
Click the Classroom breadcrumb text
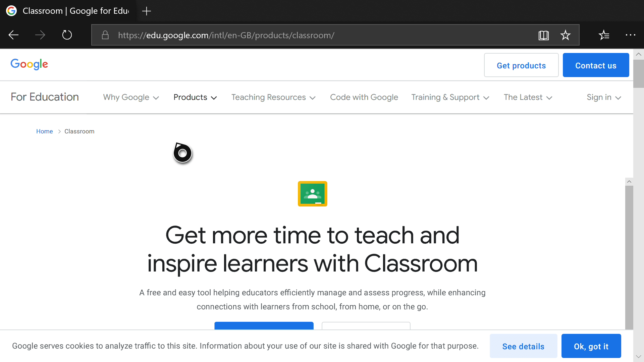79,131
